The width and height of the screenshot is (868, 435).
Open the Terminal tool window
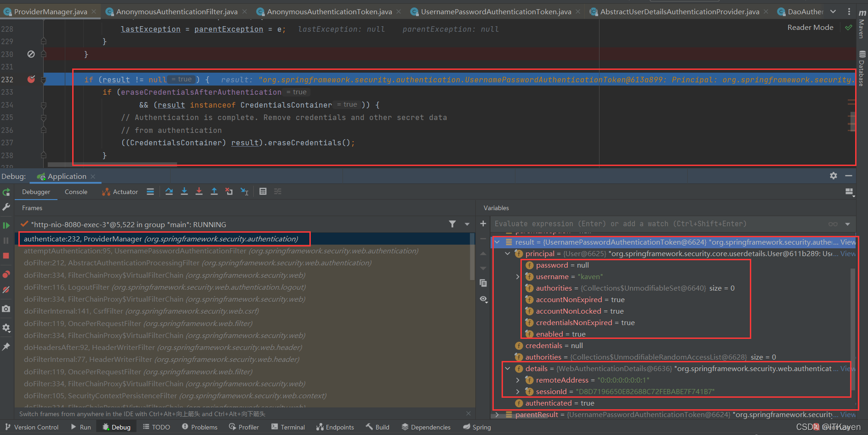tap(288, 427)
